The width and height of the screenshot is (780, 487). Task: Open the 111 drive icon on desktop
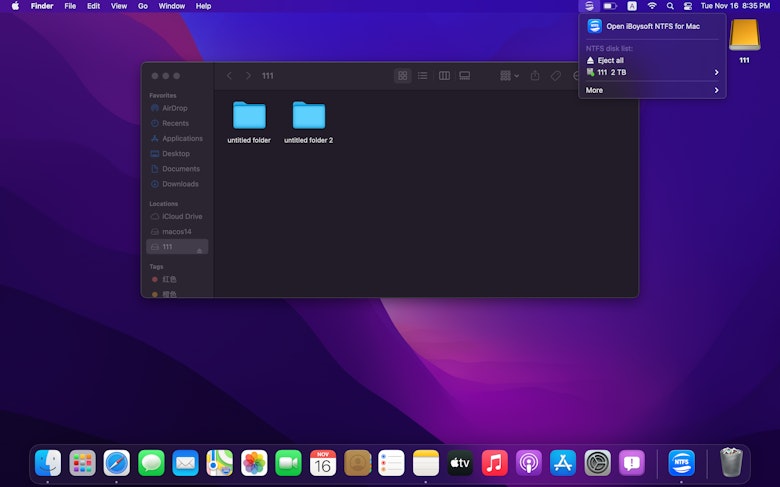(x=744, y=35)
